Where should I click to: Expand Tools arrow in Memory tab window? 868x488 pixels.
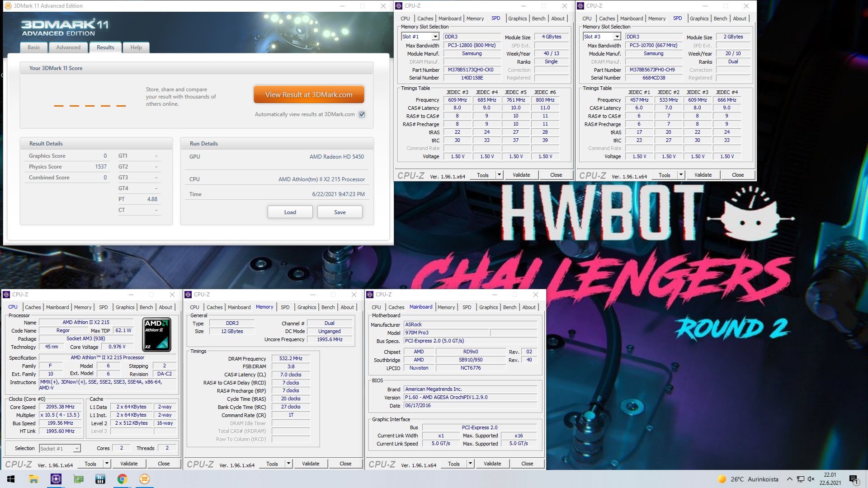click(x=288, y=464)
